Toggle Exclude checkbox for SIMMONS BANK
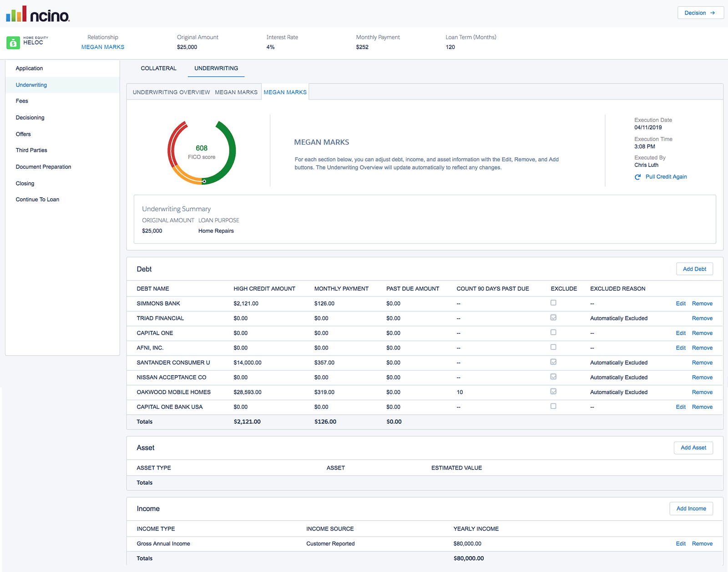 coord(553,303)
